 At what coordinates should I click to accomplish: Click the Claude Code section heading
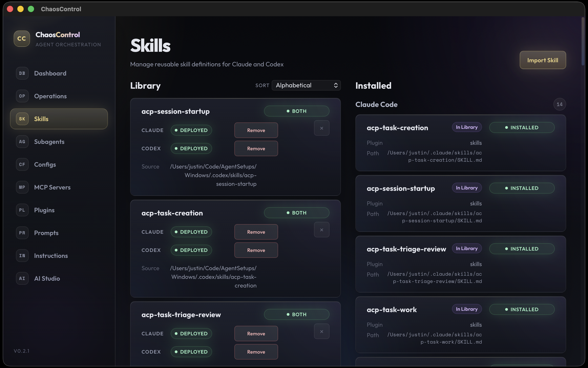click(376, 105)
